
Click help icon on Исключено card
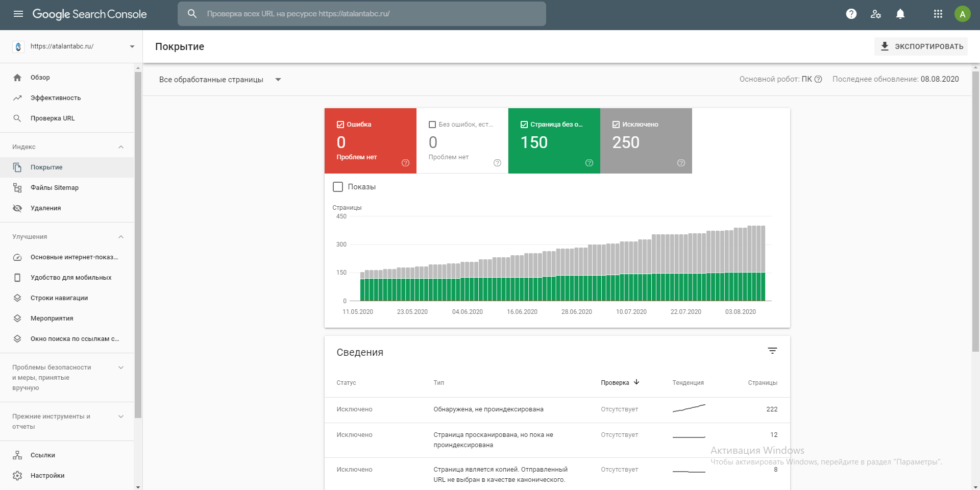point(681,163)
